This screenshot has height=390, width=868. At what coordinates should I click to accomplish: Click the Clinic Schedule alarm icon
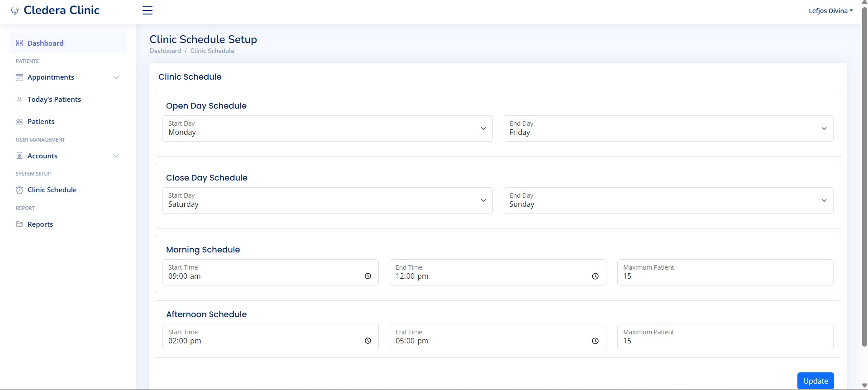(19, 190)
